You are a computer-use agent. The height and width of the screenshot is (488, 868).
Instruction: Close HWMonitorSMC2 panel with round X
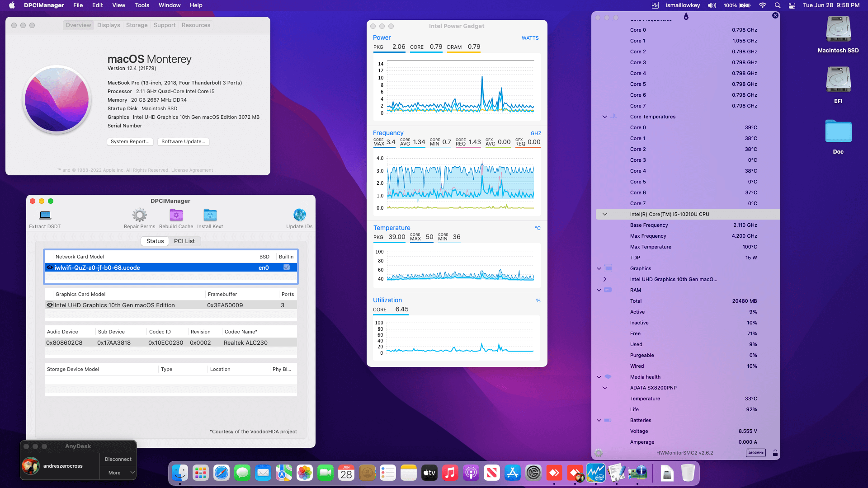[x=775, y=15]
